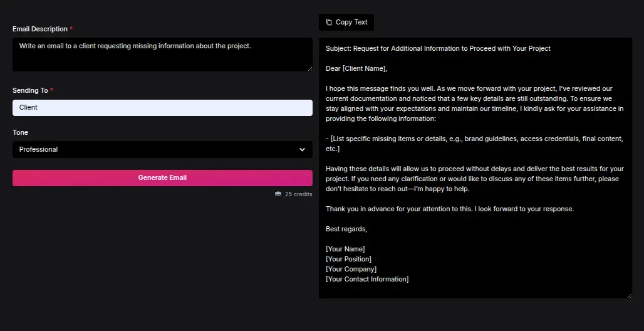Click the [Your Contact Information] placeholder line
Screen dimensions: 644x331
click(x=367, y=279)
